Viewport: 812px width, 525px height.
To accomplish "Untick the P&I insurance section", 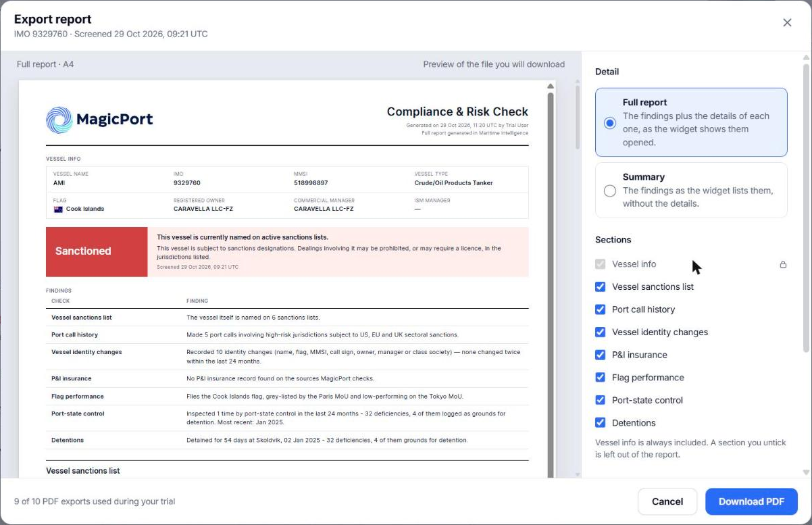I will pos(600,355).
